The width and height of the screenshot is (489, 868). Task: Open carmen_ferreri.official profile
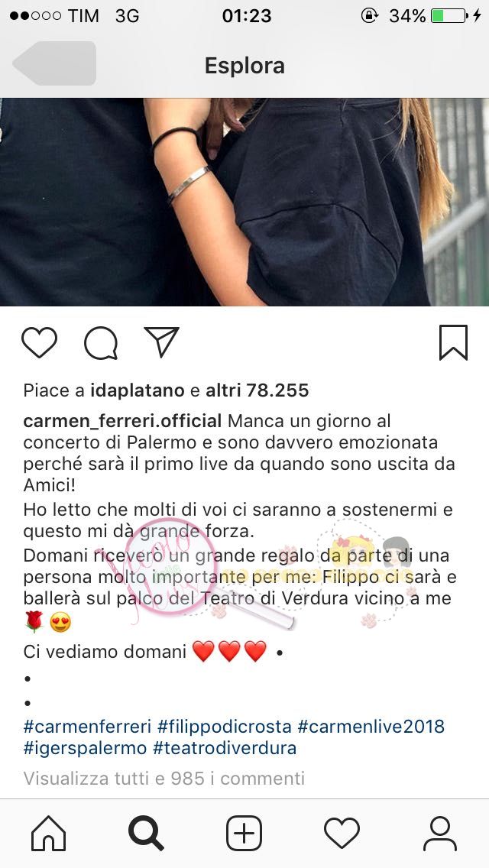click(122, 421)
